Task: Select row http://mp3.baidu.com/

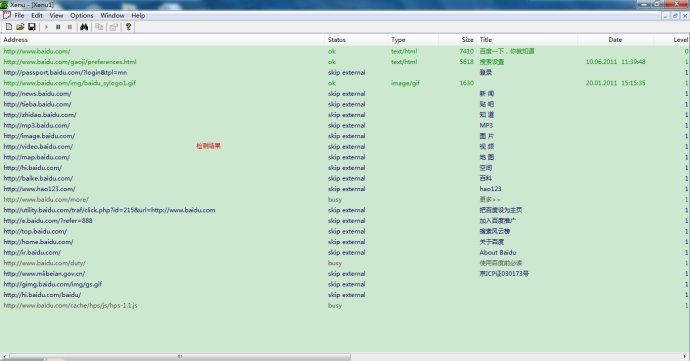Action: coord(345,125)
